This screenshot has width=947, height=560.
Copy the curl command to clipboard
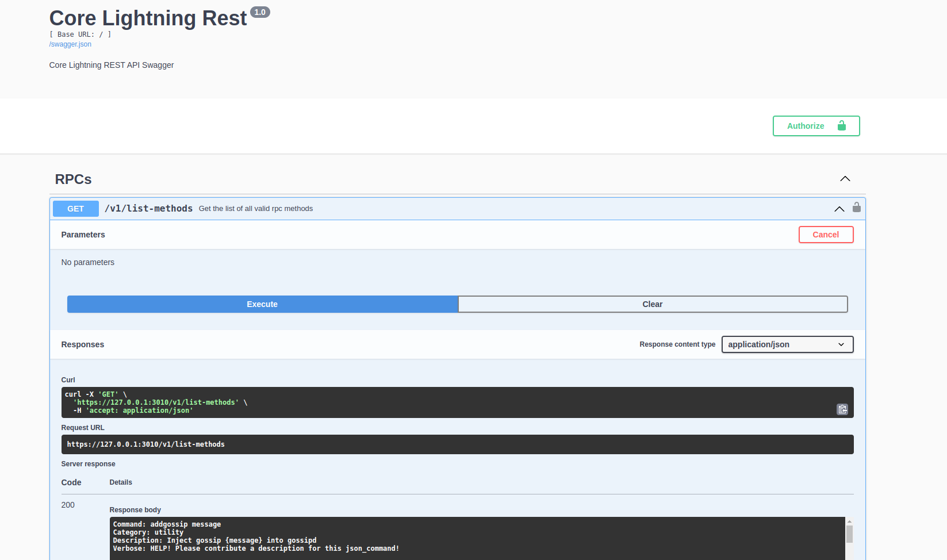[842, 409]
